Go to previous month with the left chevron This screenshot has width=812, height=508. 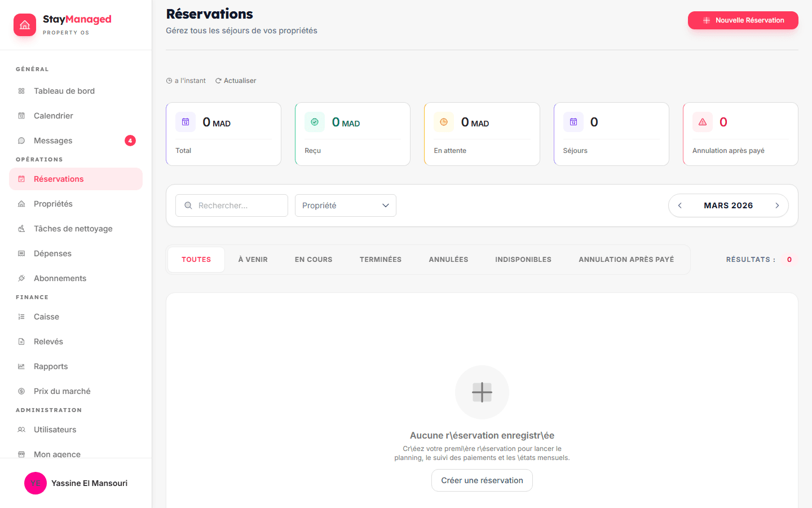click(680, 205)
